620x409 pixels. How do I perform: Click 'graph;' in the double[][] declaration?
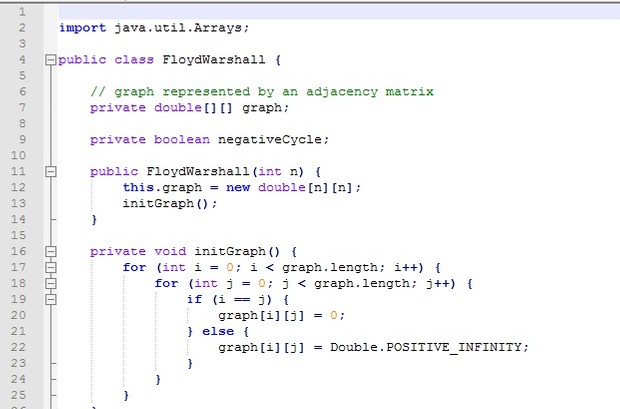coord(266,108)
